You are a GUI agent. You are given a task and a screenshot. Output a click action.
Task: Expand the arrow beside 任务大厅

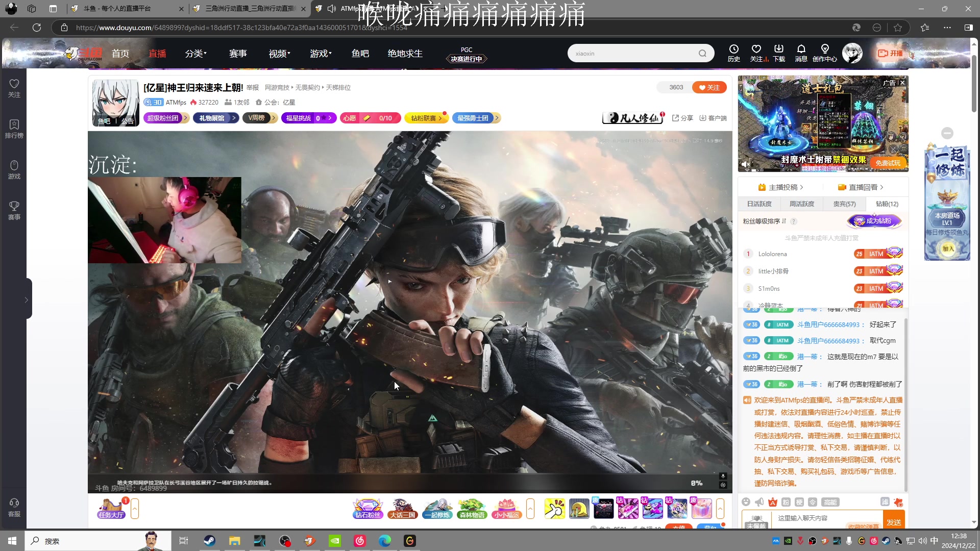pyautogui.click(x=135, y=509)
